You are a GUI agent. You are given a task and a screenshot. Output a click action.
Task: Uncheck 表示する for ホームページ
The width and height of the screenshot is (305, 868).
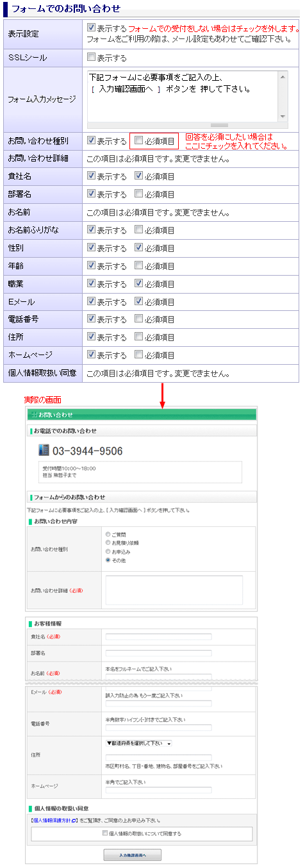pos(91,355)
